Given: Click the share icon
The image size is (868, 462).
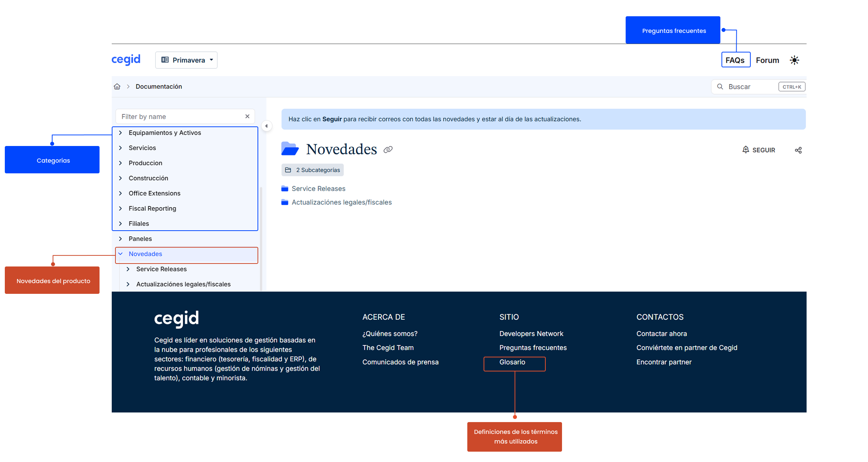Looking at the screenshot, I should coord(798,150).
